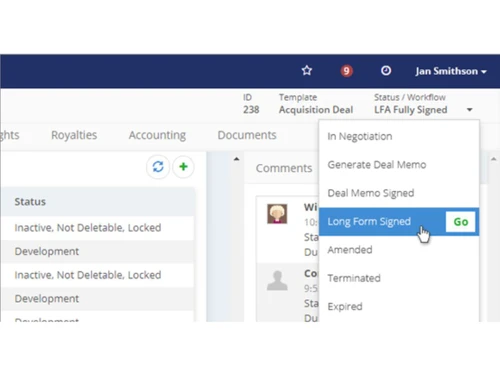The width and height of the screenshot is (500, 375).
Task: Click the LFA Fully Signed status text
Action: (411, 110)
